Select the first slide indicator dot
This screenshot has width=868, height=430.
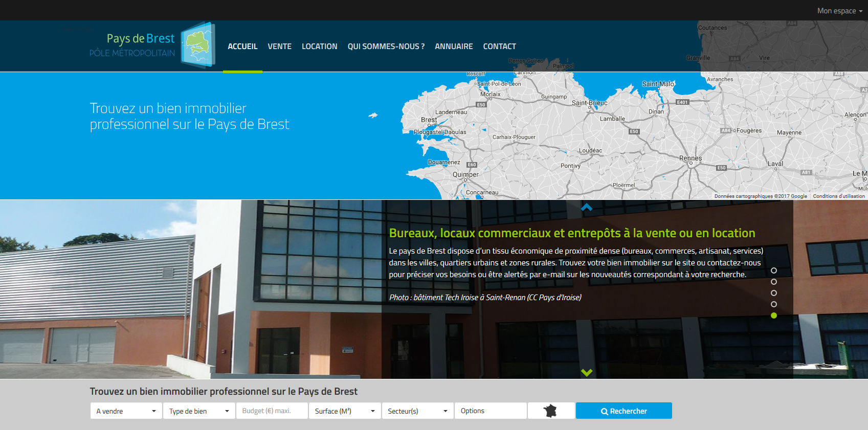tap(773, 270)
